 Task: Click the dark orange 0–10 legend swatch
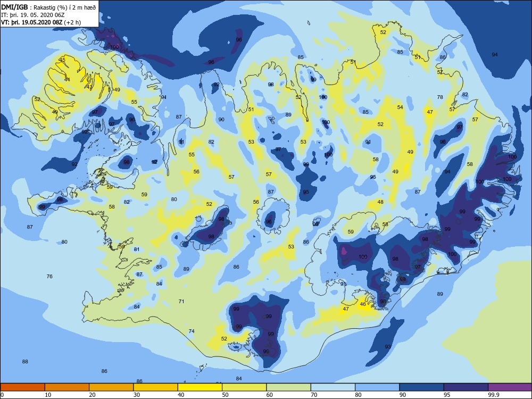23,387
